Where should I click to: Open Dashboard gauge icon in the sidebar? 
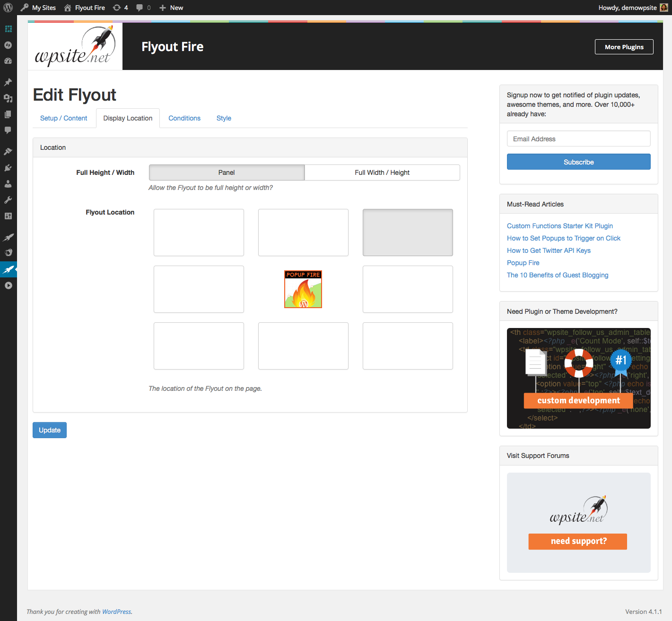point(8,61)
